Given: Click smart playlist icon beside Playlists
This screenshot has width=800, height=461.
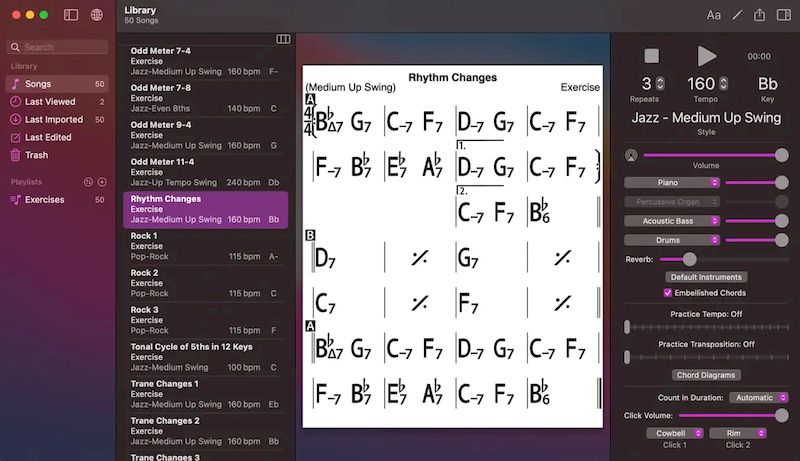Looking at the screenshot, I should click(88, 182).
